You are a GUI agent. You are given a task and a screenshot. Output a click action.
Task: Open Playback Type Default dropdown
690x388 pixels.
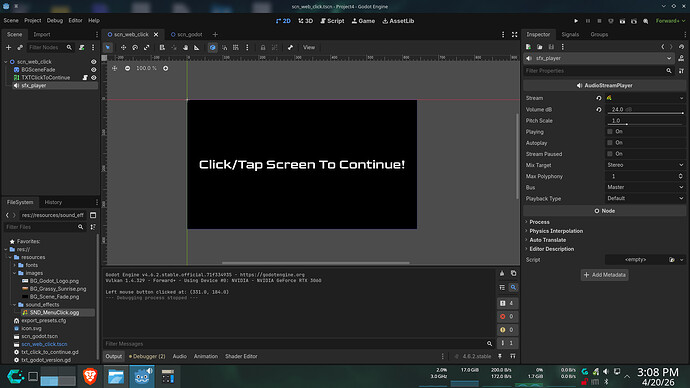(645, 198)
